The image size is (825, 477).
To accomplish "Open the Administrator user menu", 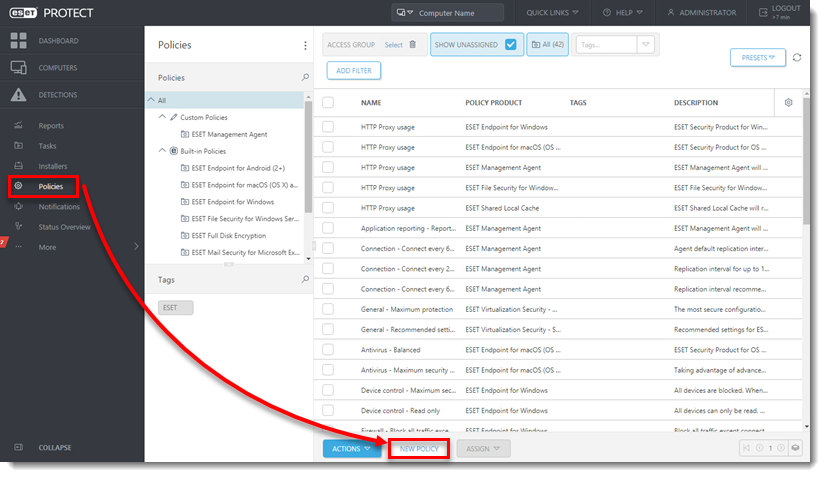I will pyautogui.click(x=702, y=13).
